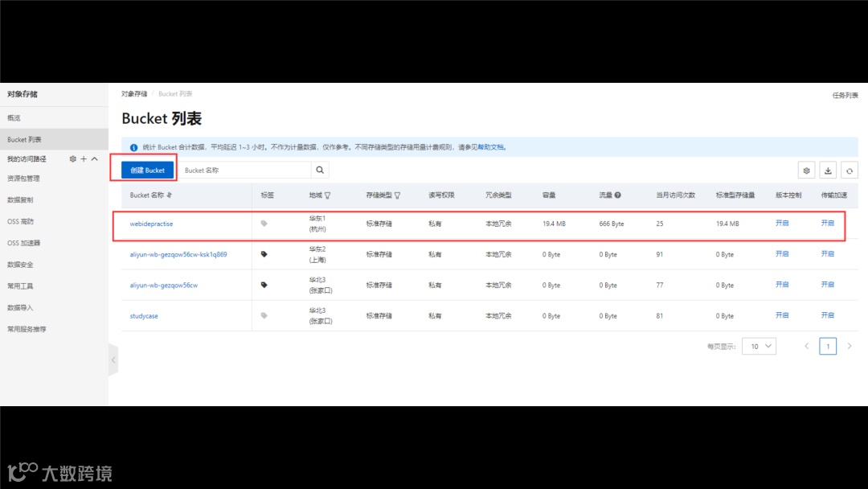Click the tag icon for studycase
Screen dimensions: 868x489
click(264, 315)
